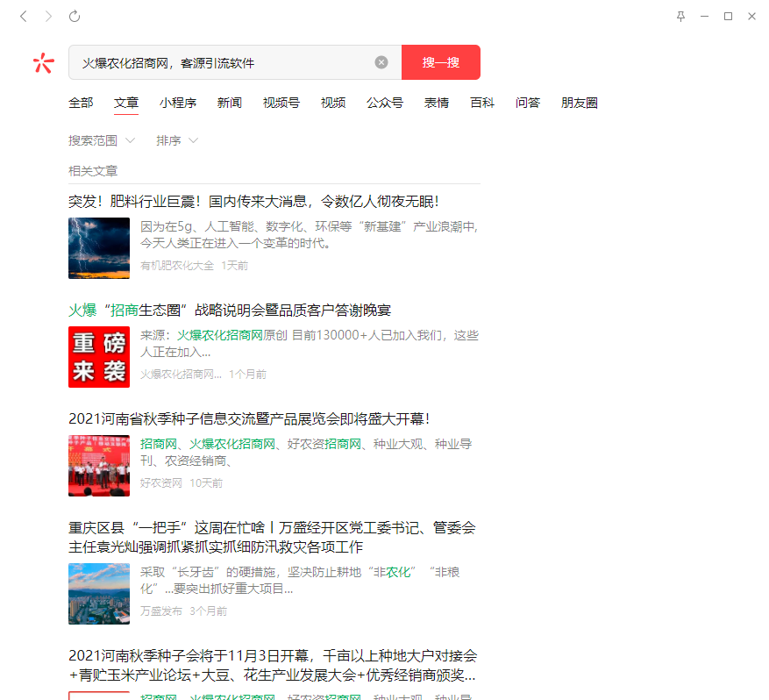Pin the window on top
Screen dimensions: 769x700
point(680,17)
